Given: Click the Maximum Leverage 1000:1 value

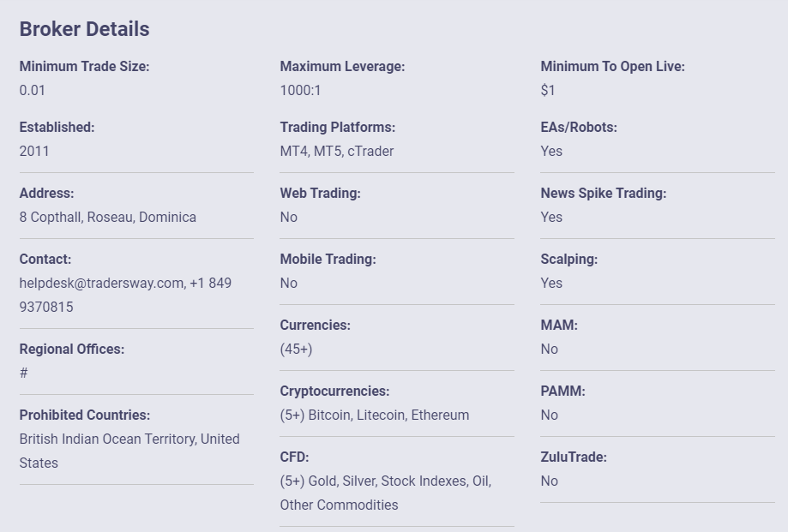Looking at the screenshot, I should click(300, 90).
